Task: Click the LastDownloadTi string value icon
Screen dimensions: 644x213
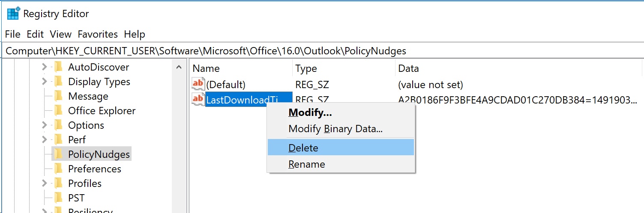Action: [x=198, y=99]
